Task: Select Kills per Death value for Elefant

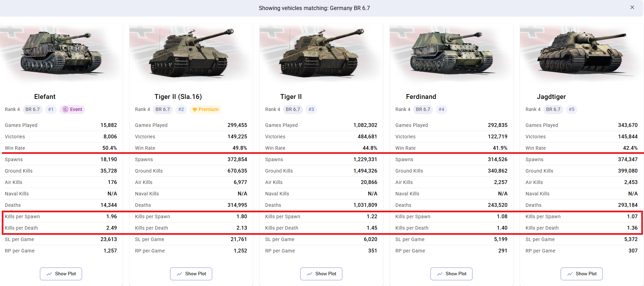Action: pyautogui.click(x=112, y=228)
